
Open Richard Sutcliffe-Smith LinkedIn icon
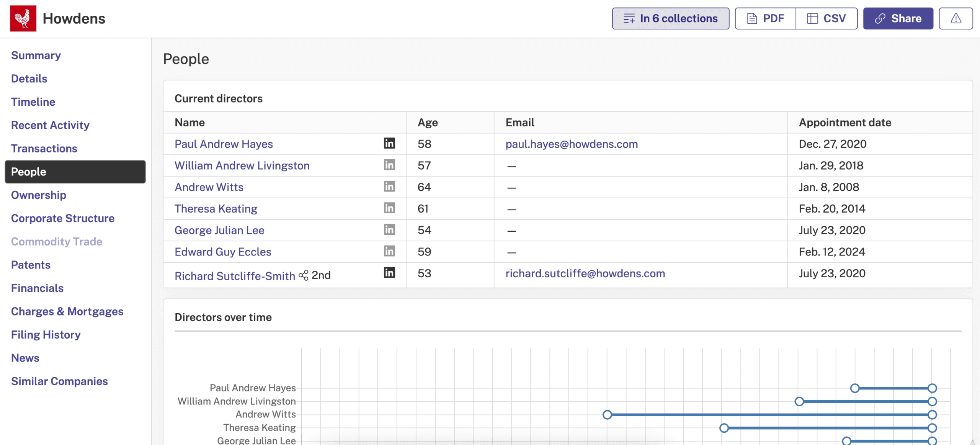pyautogui.click(x=389, y=273)
